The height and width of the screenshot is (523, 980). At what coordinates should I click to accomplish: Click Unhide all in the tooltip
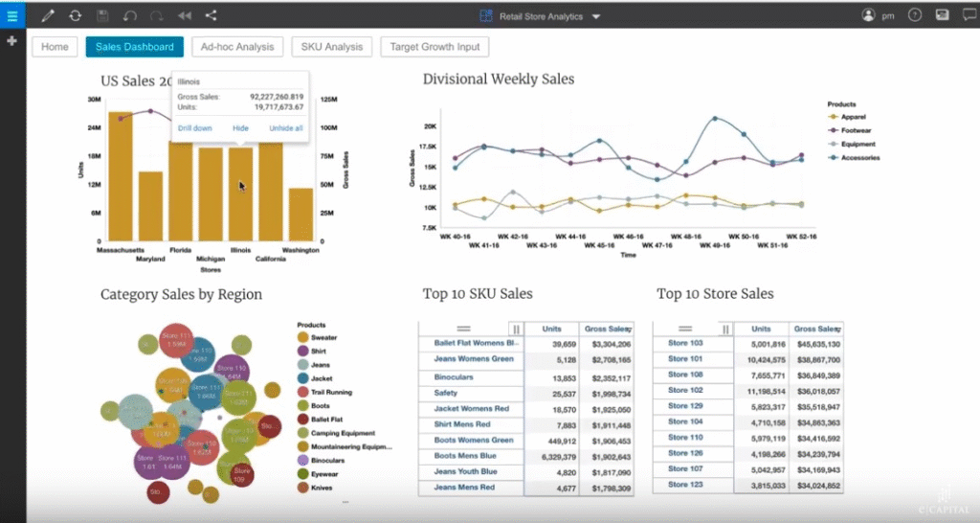coord(285,127)
